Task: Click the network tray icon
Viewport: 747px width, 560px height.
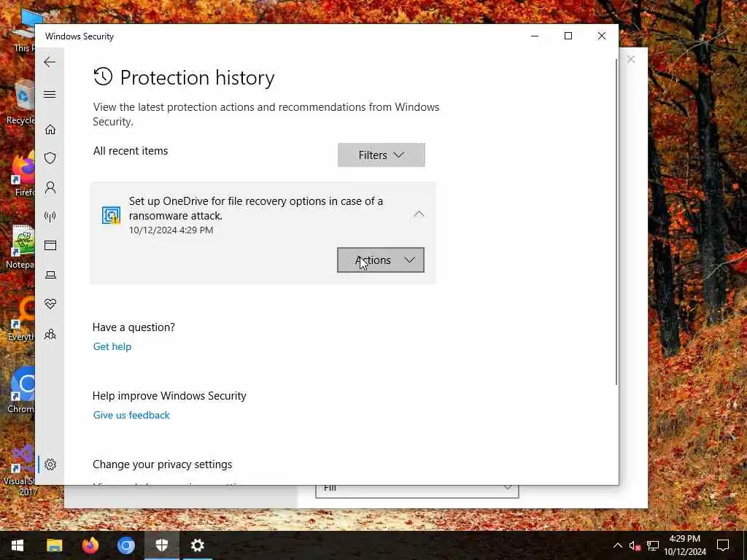Action: point(653,545)
